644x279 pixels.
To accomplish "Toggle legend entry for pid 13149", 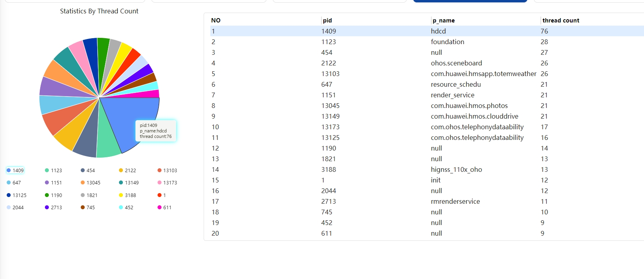I will coord(129,182).
